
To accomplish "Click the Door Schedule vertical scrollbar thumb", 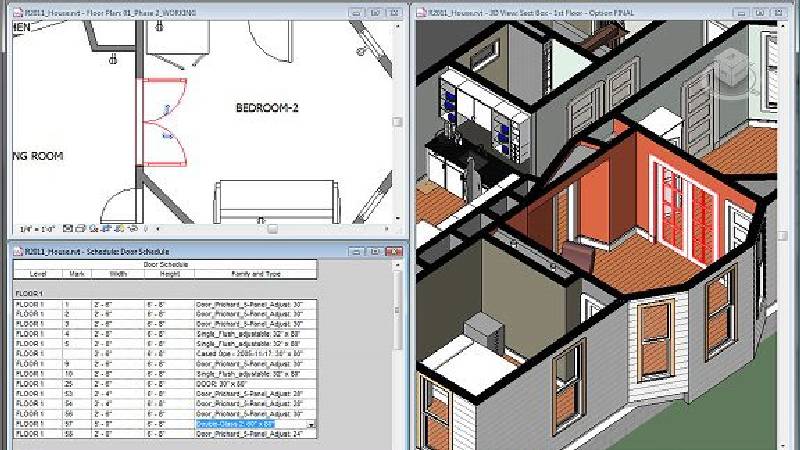I will [x=397, y=311].
